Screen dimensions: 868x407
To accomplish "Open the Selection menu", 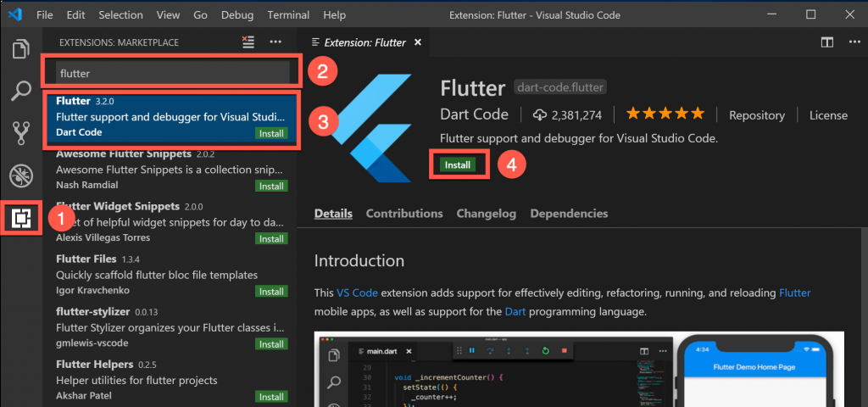I will [x=120, y=15].
